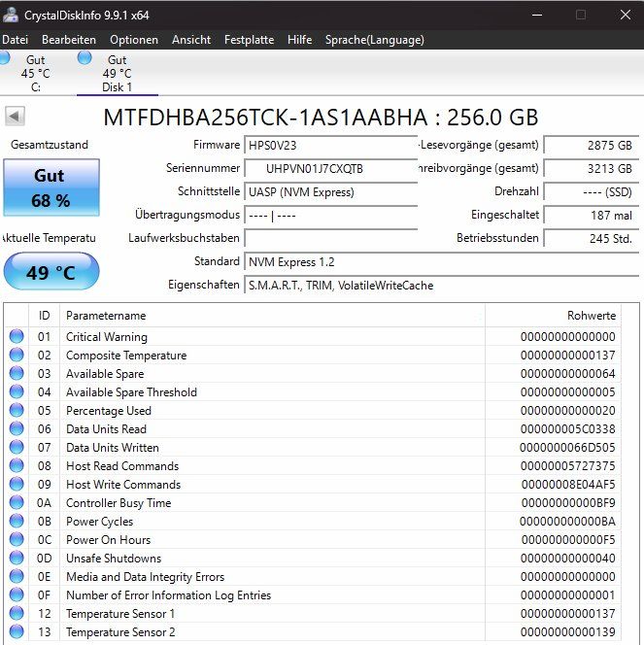This screenshot has height=645, width=644.
Task: Select raw value 0000000066D505
Action: tap(567, 448)
